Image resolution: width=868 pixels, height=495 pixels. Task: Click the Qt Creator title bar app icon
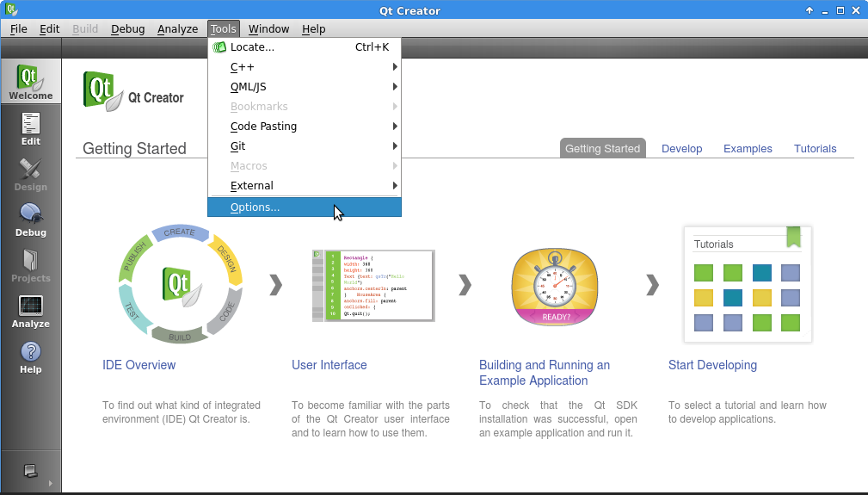(x=10, y=9)
